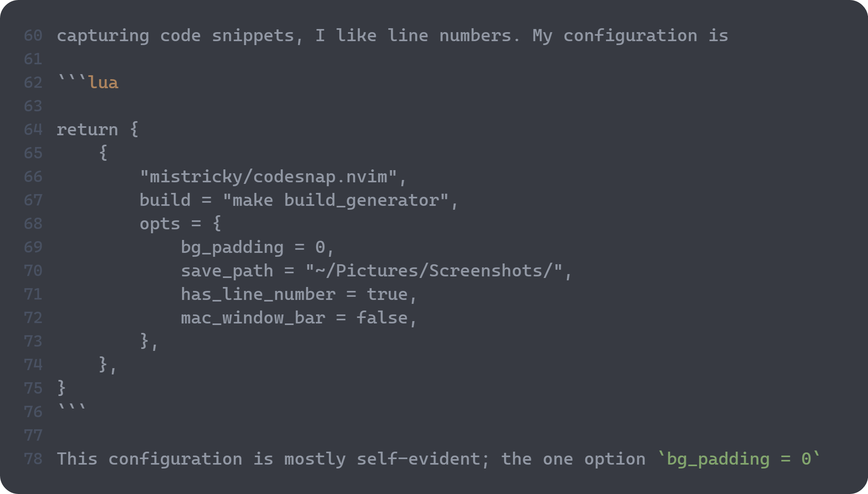The image size is (868, 494).
Task: Click the "mac_window_bar" option name
Action: click(253, 318)
